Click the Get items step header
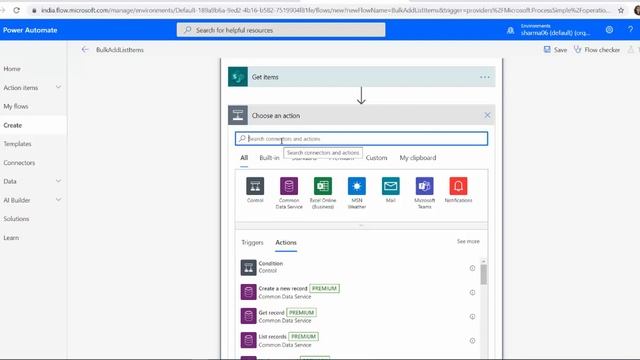640x360 pixels. [362, 77]
